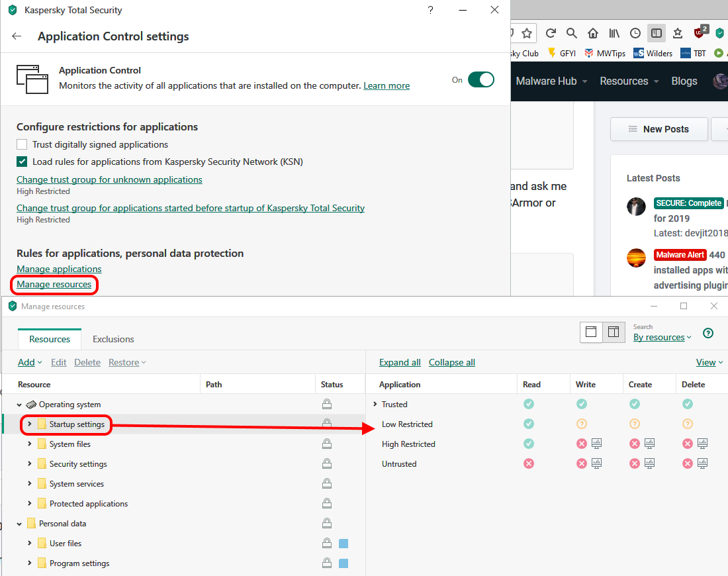The image size is (728, 576).
Task: Click the Edit link in resources toolbar
Action: [x=58, y=362]
